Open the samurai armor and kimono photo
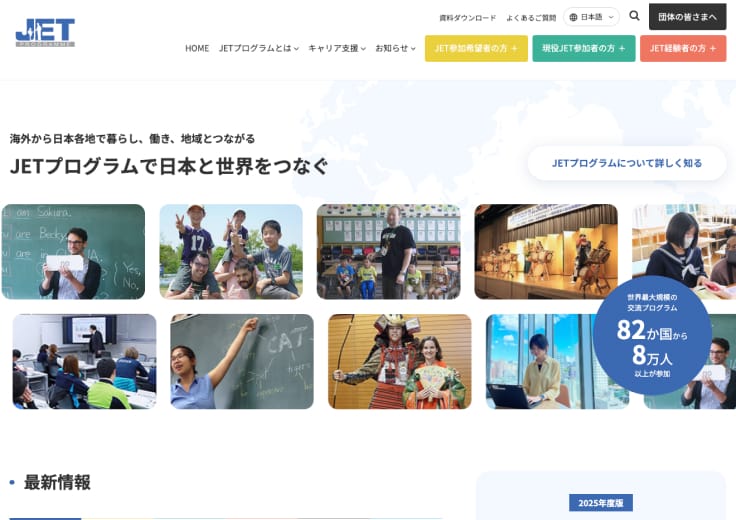This screenshot has height=520, width=736. (x=399, y=361)
